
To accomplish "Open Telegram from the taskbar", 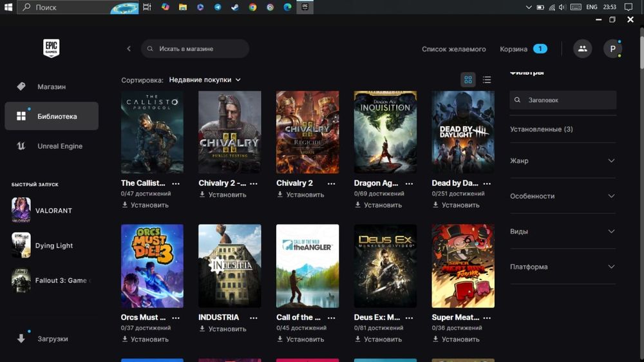I will pos(218,7).
